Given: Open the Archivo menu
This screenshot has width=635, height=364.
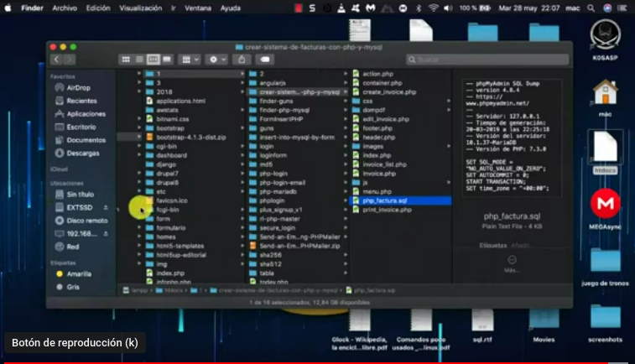Looking at the screenshot, I should (64, 8).
